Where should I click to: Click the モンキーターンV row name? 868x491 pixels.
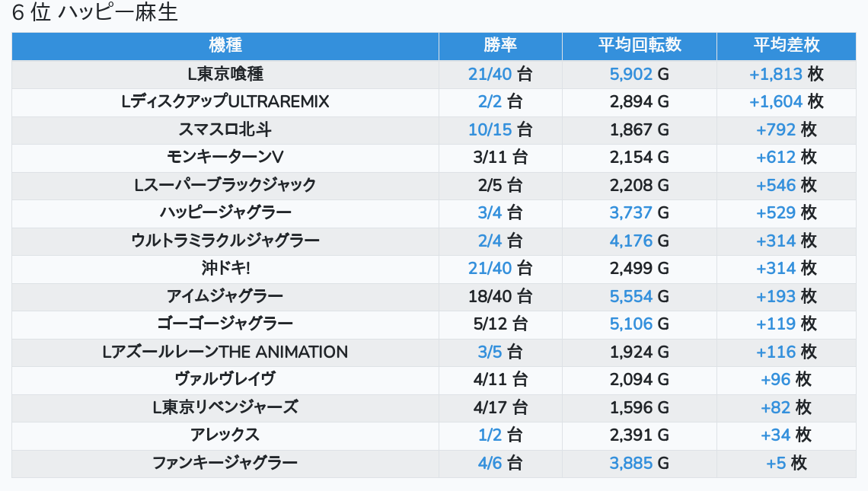pyautogui.click(x=225, y=158)
